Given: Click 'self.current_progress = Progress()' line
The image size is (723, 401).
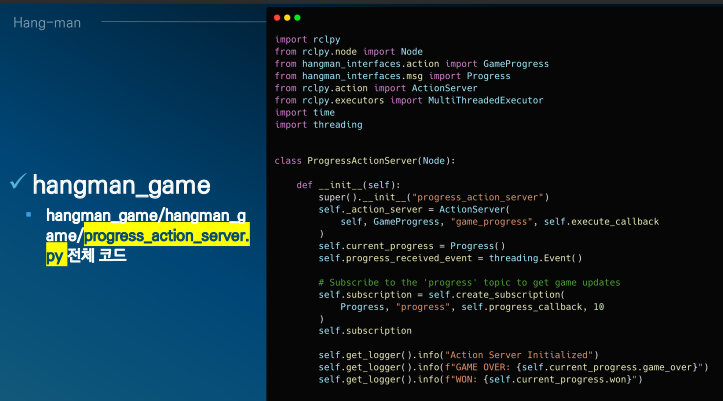Looking at the screenshot, I should tap(412, 246).
